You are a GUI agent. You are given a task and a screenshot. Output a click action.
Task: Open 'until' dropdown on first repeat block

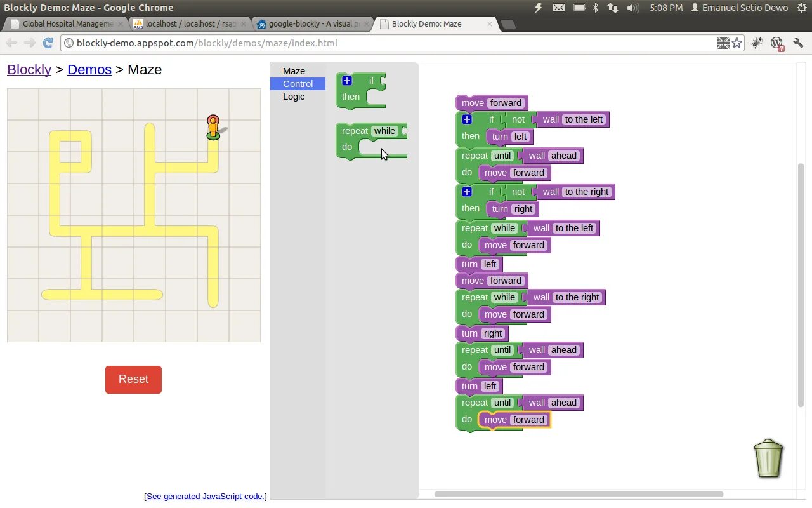502,156
